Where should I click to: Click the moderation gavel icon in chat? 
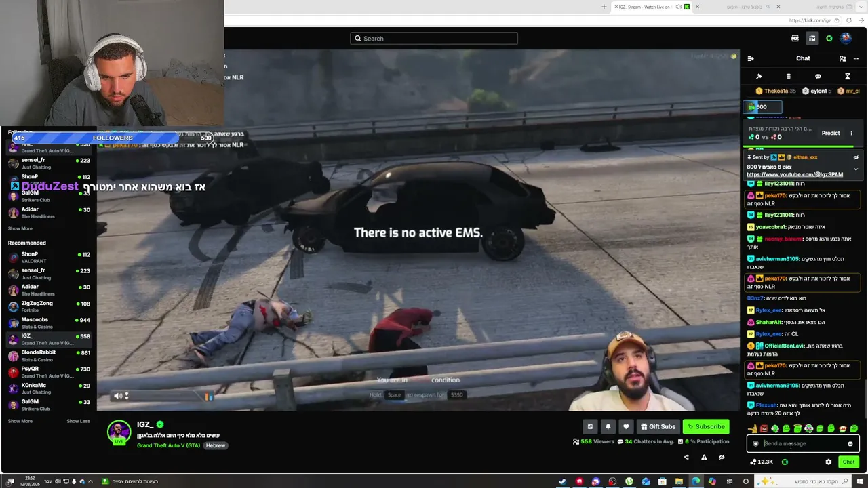point(759,77)
